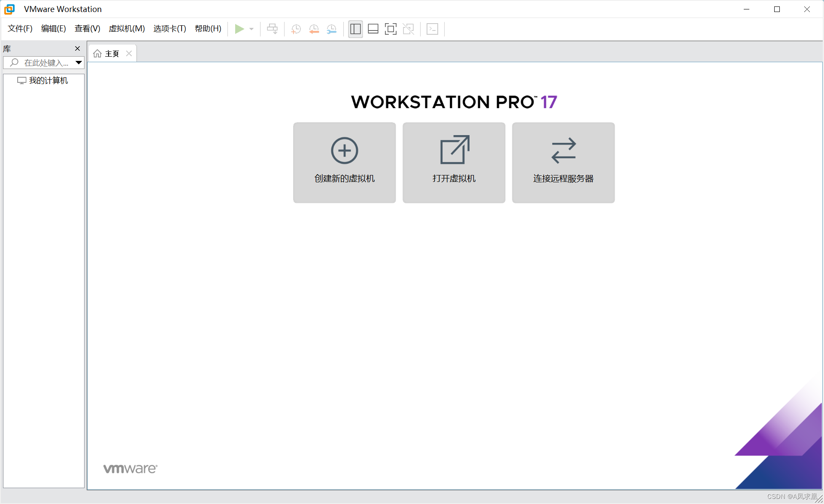The image size is (824, 504).
Task: Open the 帮助(H) menu
Action: (x=208, y=29)
